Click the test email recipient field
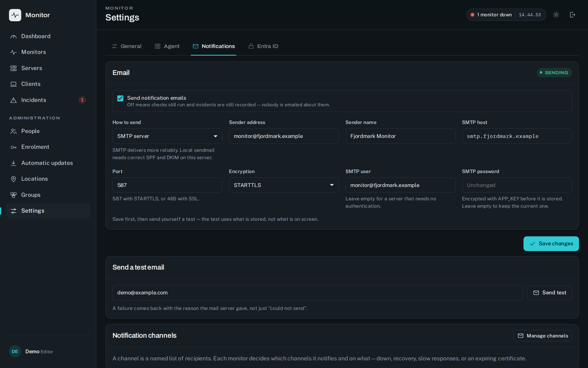The height and width of the screenshot is (368, 588). click(317, 293)
